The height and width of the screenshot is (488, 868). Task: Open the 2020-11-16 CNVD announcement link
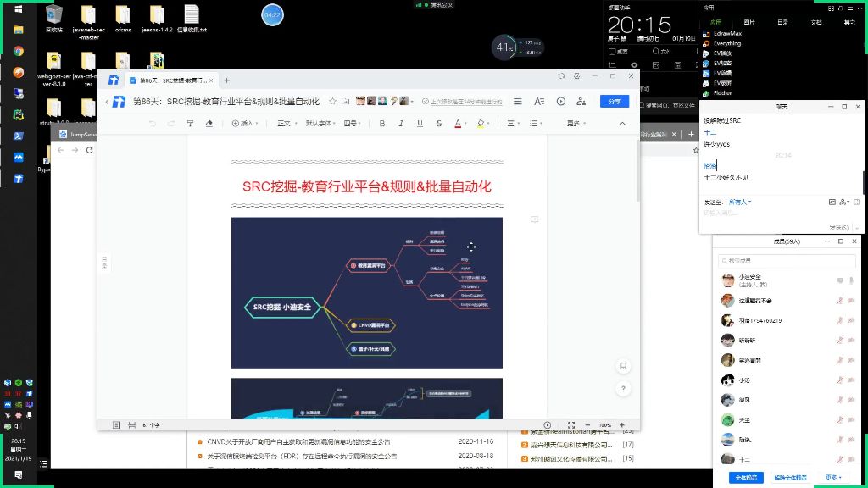pos(298,441)
